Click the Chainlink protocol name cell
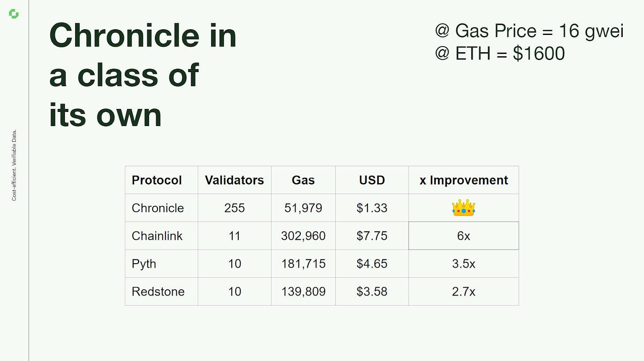 (x=157, y=236)
